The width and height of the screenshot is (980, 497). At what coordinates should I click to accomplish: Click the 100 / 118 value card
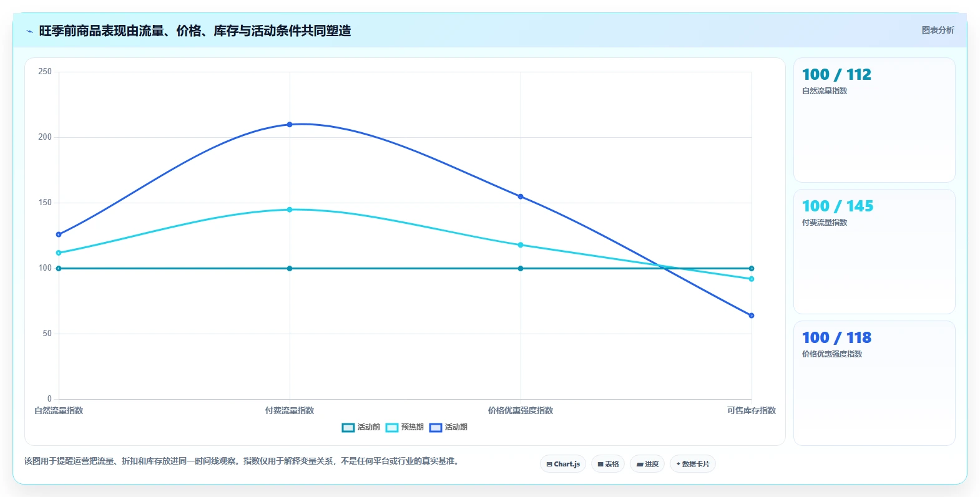875,384
